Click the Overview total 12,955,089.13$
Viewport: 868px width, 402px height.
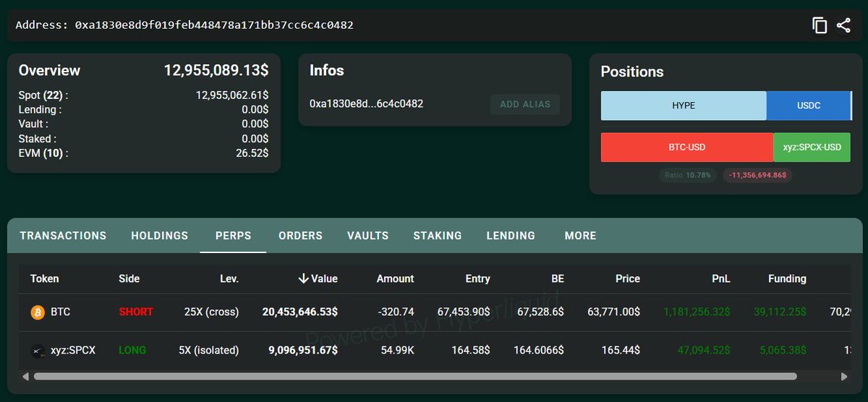216,71
